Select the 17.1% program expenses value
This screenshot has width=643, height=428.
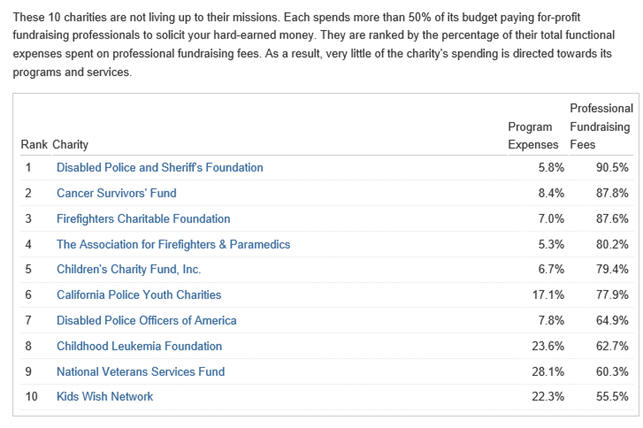point(548,295)
